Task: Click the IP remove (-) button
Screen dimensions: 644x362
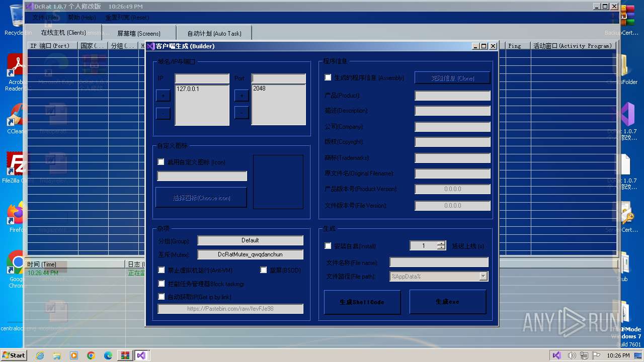Action: (163, 113)
